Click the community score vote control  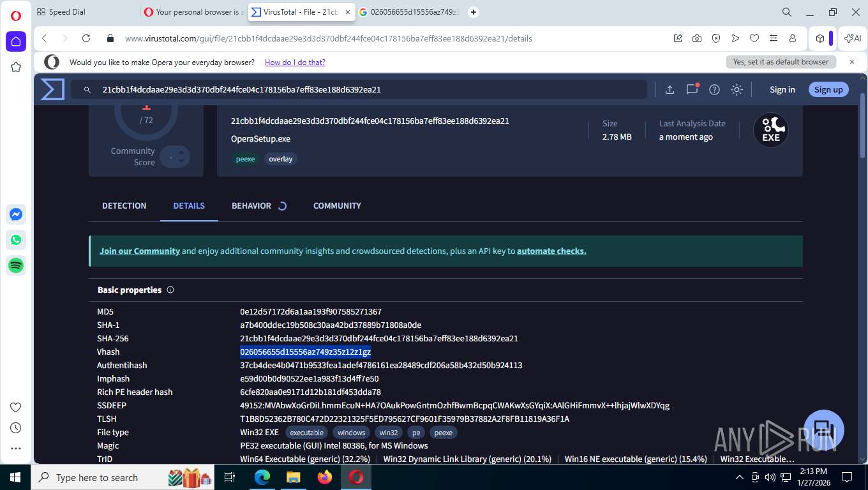coord(175,156)
